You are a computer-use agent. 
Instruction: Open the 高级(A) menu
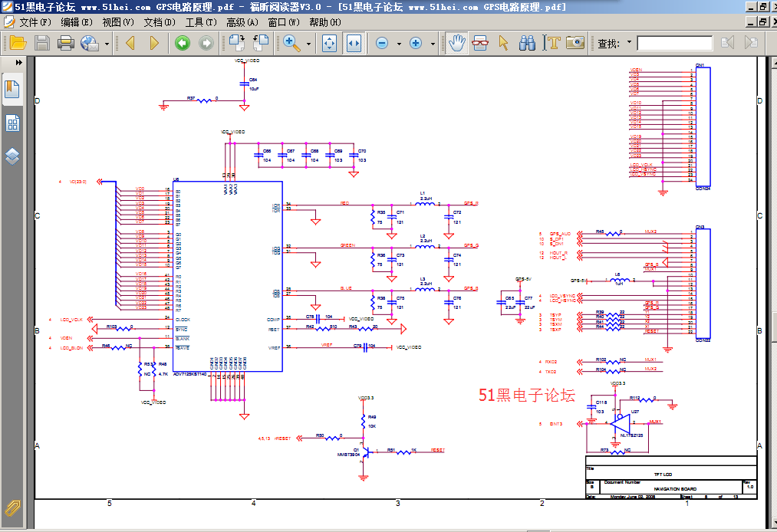click(x=242, y=22)
